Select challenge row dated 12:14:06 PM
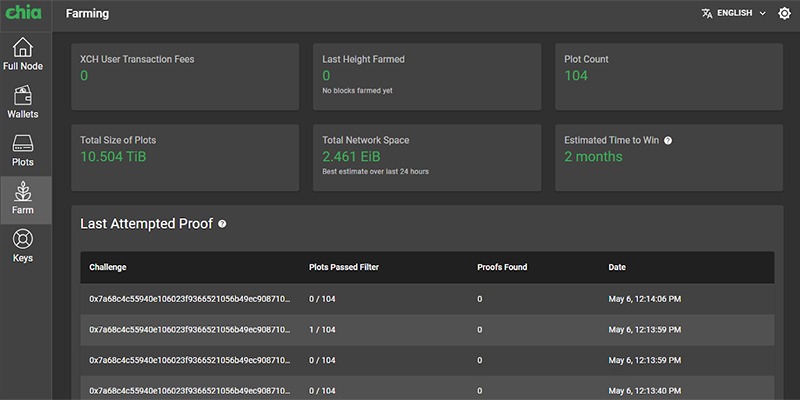The image size is (800, 400). 427,299
